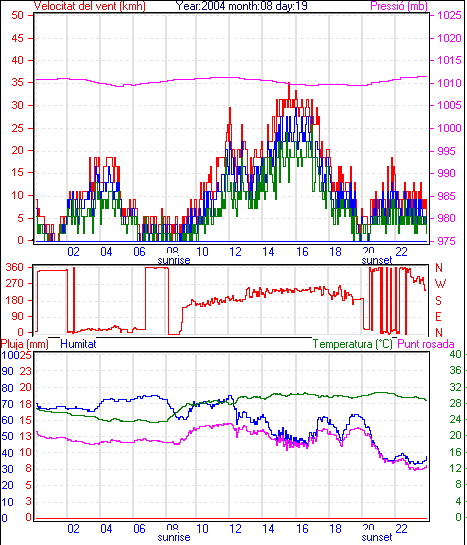Click the green 'Temperatura (°C)' legend label

coord(352,344)
